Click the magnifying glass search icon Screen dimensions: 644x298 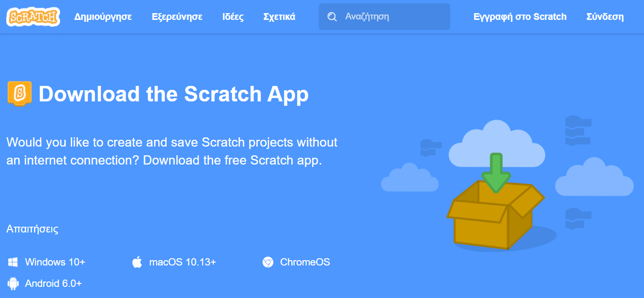[x=332, y=17]
